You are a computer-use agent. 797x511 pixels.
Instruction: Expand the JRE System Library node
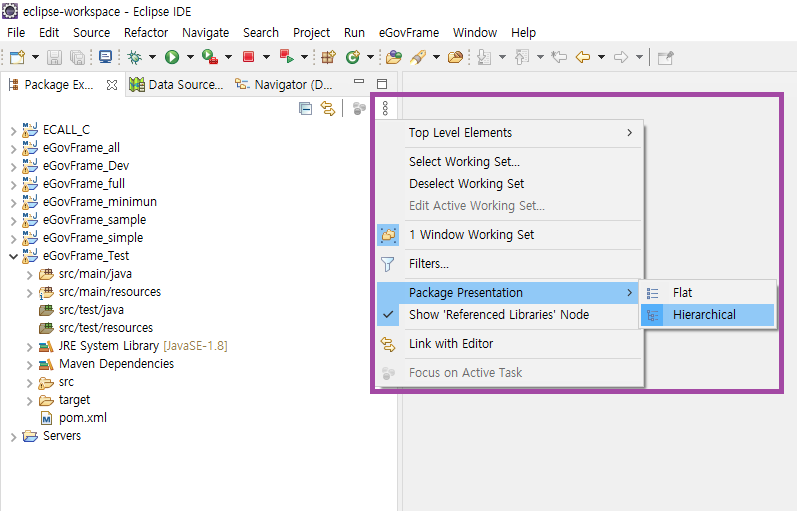(x=29, y=347)
